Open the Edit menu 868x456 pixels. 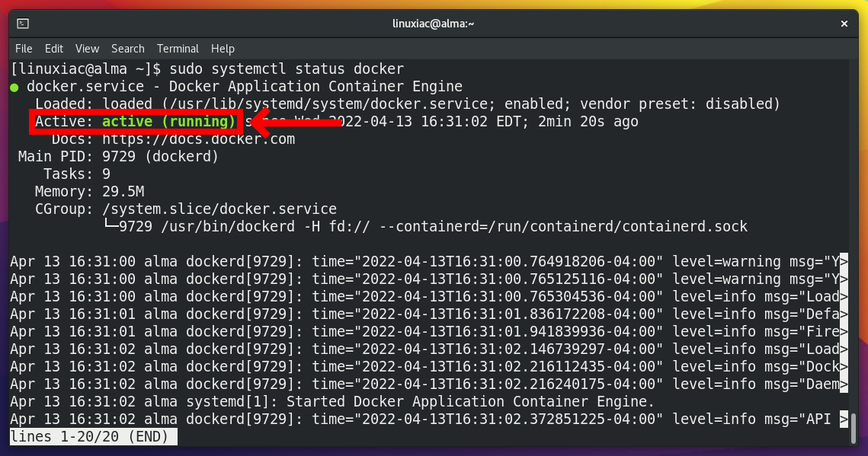click(53, 49)
